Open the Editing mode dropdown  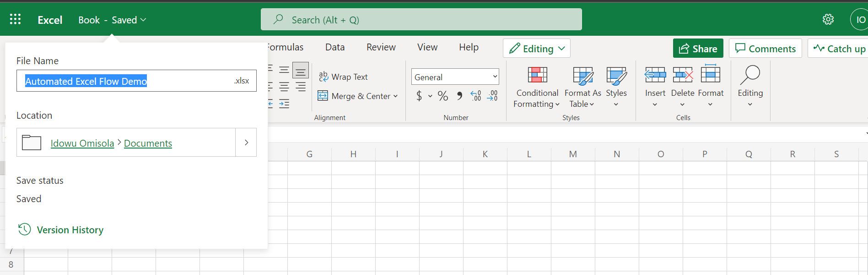(537, 48)
